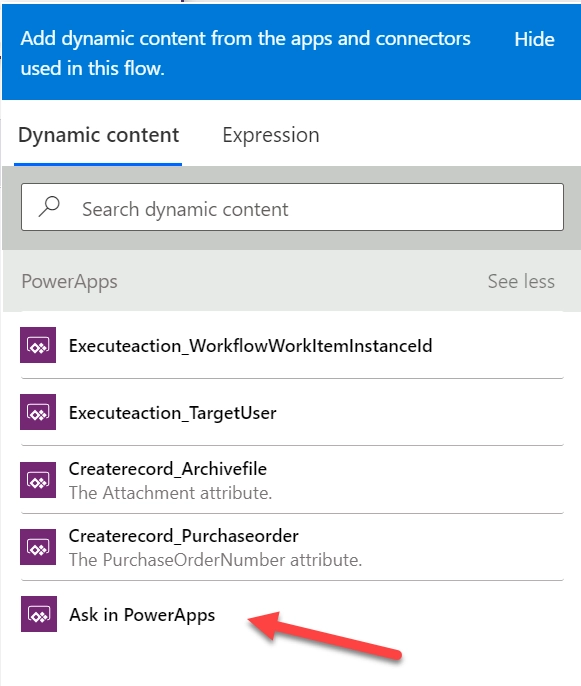581x686 pixels.
Task: Focus the Search dynamic content field
Action: [x=292, y=207]
